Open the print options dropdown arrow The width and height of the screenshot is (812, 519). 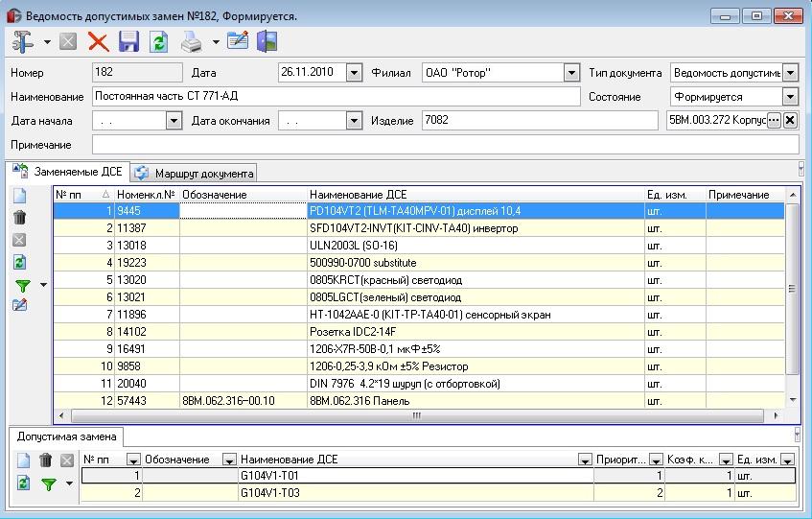coord(216,42)
